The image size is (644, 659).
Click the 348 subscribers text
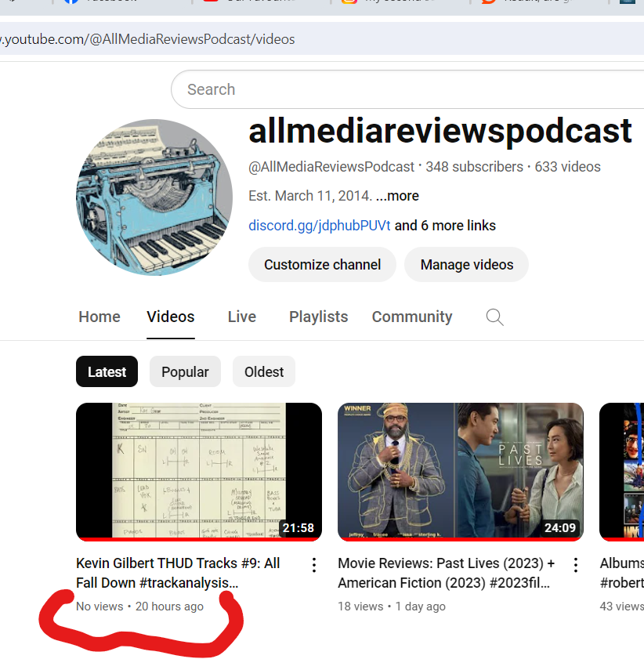pyautogui.click(x=474, y=167)
